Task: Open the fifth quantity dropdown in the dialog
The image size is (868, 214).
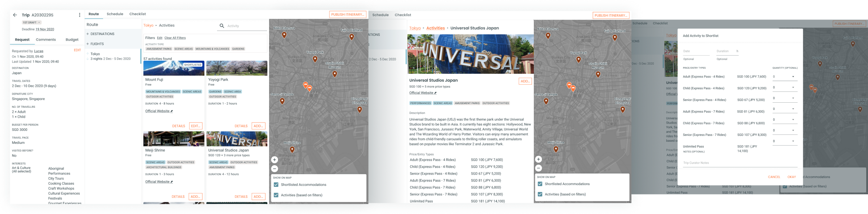Action: tap(785, 120)
